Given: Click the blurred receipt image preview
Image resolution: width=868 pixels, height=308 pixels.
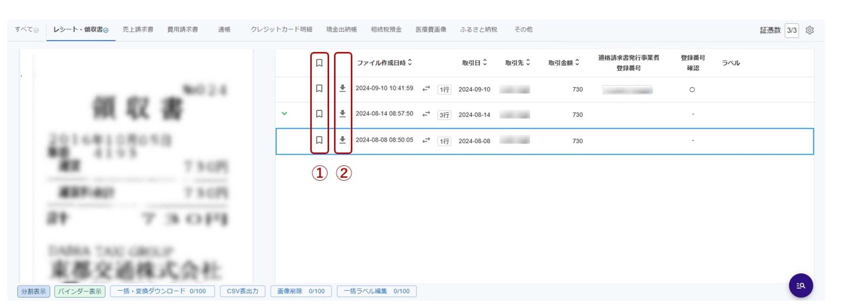Looking at the screenshot, I should click(136, 166).
